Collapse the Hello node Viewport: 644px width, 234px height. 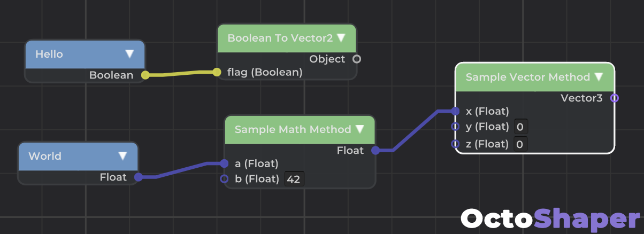(x=129, y=54)
